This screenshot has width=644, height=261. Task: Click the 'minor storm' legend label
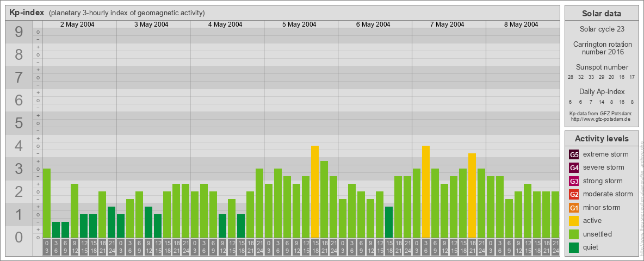click(x=602, y=207)
